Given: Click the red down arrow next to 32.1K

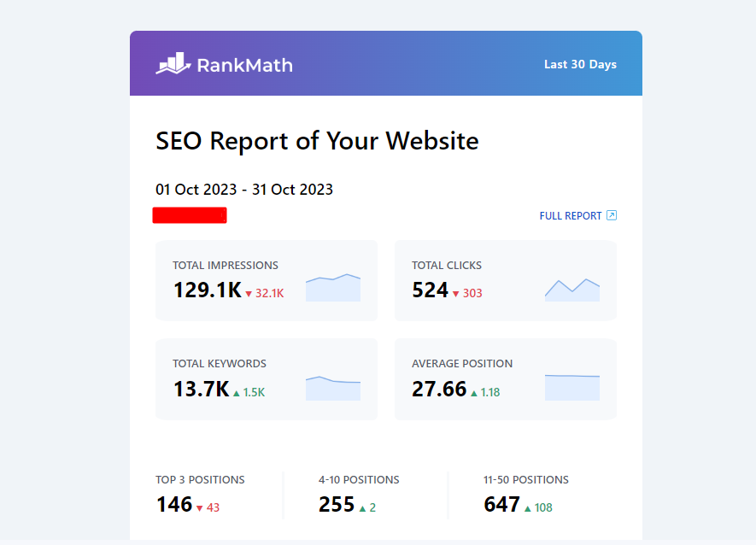Looking at the screenshot, I should pos(249,294).
